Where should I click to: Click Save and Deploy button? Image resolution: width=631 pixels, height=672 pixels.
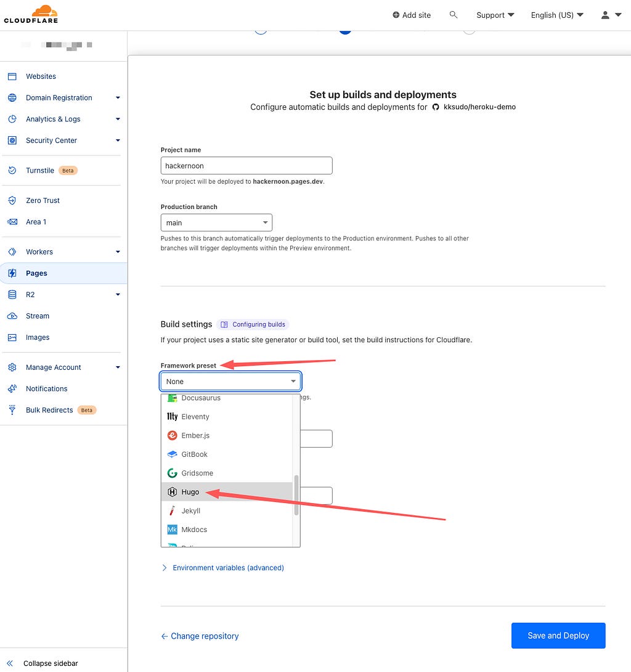tap(558, 636)
